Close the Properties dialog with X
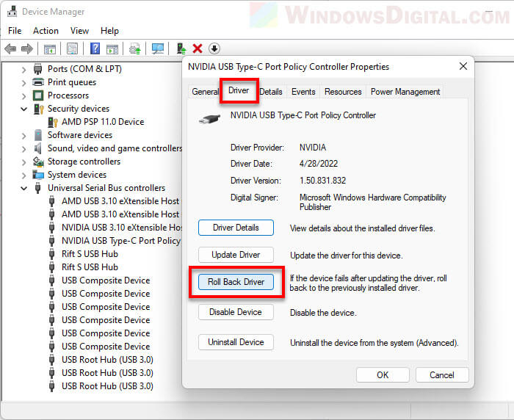Viewport: 514px width, 420px height. [463, 66]
